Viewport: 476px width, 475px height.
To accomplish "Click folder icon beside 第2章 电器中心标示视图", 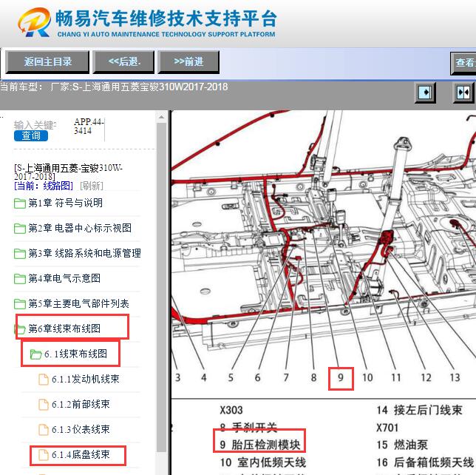I will tap(20, 229).
